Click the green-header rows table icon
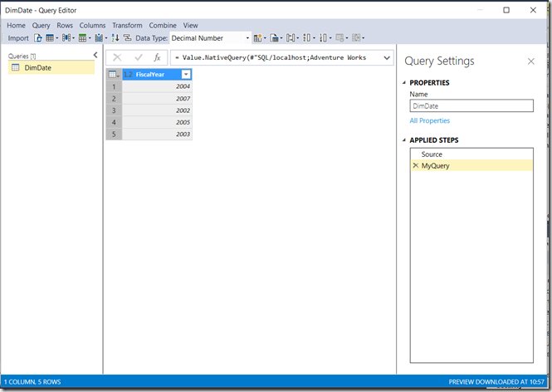The image size is (552, 392). point(82,38)
